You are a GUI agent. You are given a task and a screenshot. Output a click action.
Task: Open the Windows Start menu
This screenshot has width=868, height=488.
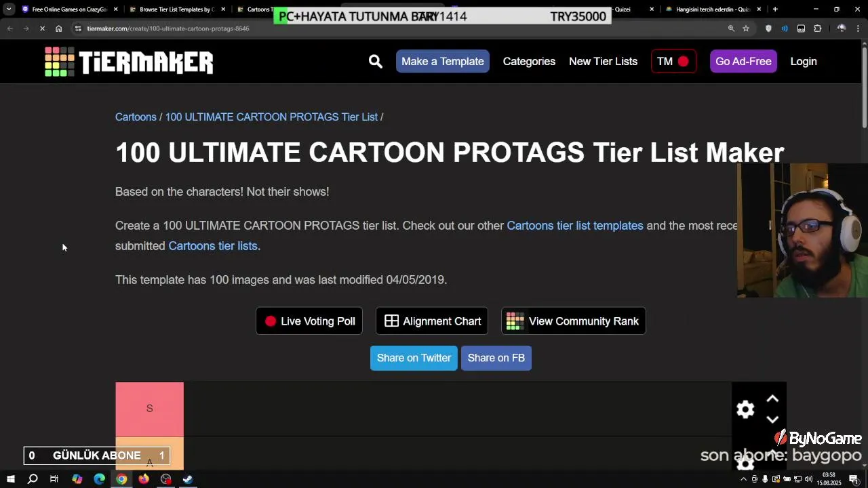pyautogui.click(x=11, y=479)
